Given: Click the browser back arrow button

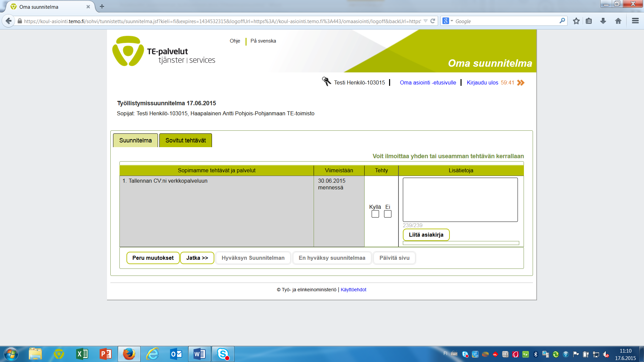Looking at the screenshot, I should 9,21.
